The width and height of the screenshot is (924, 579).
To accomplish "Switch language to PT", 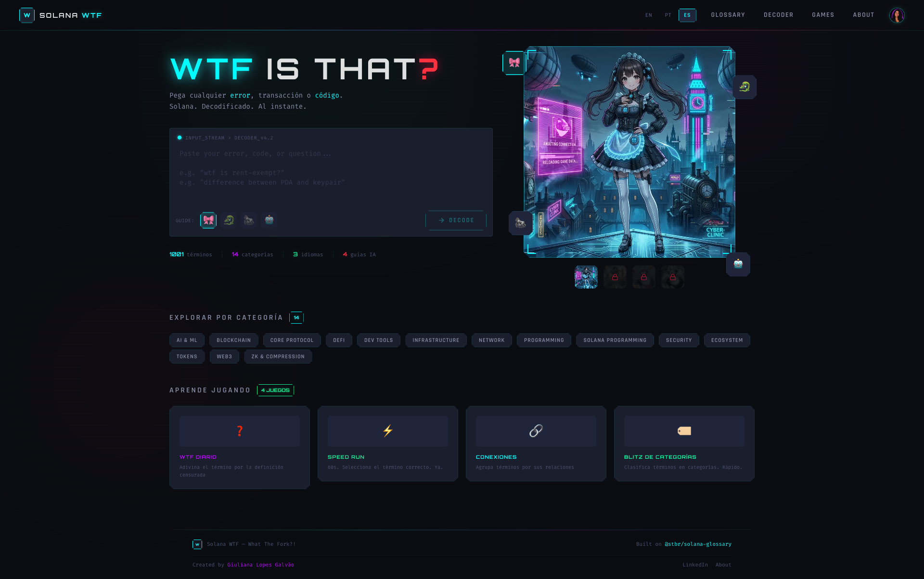I will coord(668,15).
